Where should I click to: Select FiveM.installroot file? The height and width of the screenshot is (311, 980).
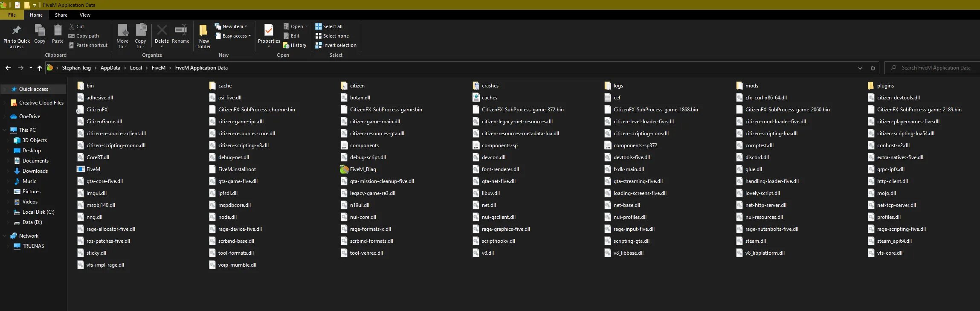click(232, 169)
